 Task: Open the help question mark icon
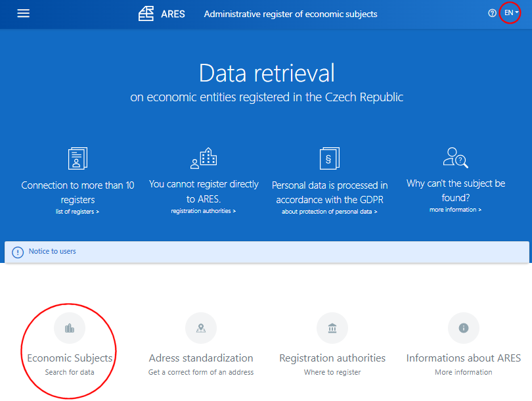pyautogui.click(x=492, y=13)
